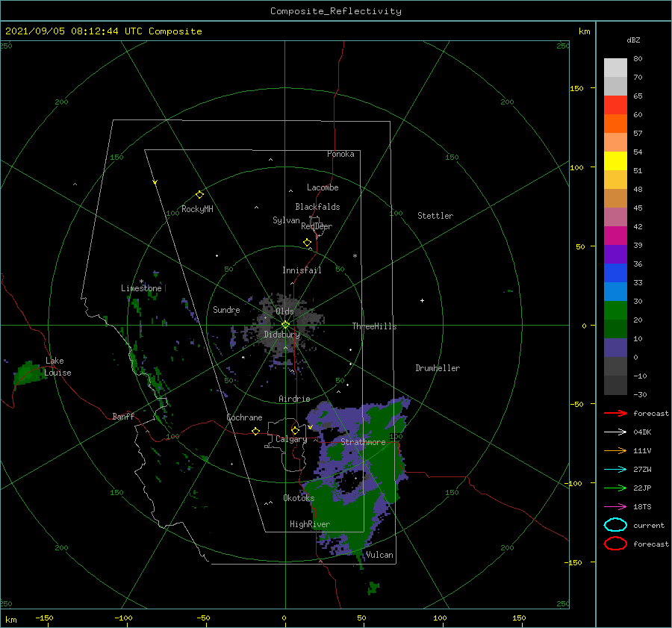
Task: Select the pink 45-42 dBZ swatch
Action: coord(615,217)
